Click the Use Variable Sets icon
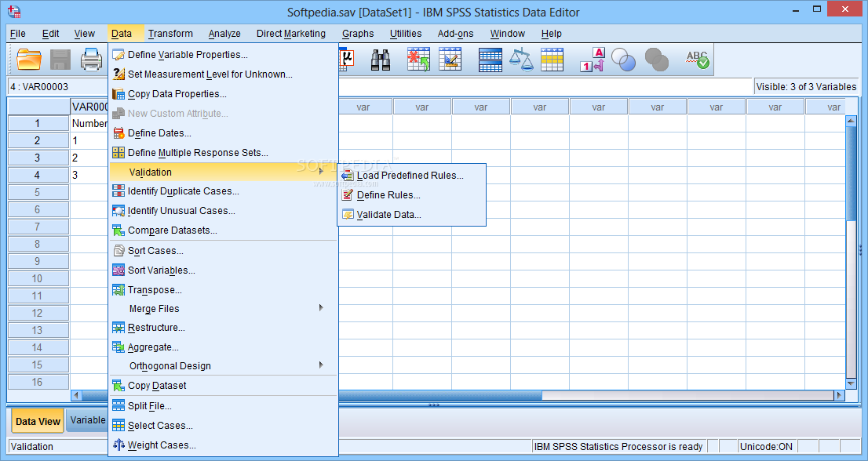The width and height of the screenshot is (868, 461). pyautogui.click(x=623, y=60)
